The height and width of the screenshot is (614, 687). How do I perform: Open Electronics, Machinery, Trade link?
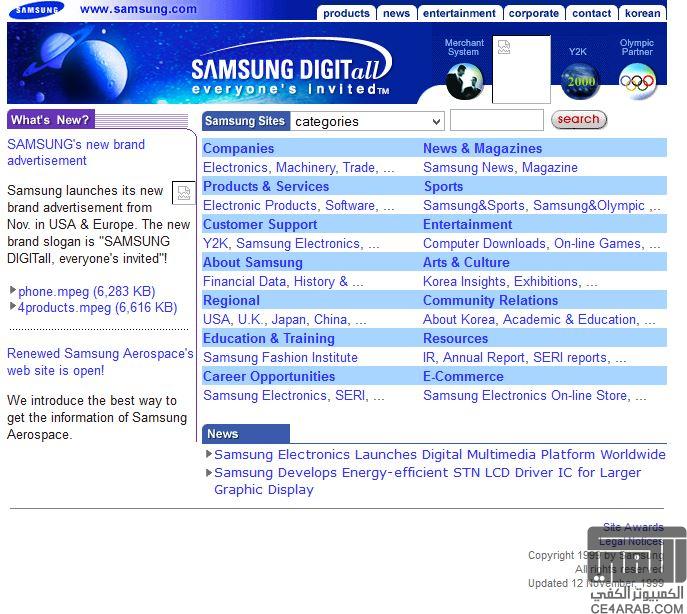pos(298,167)
